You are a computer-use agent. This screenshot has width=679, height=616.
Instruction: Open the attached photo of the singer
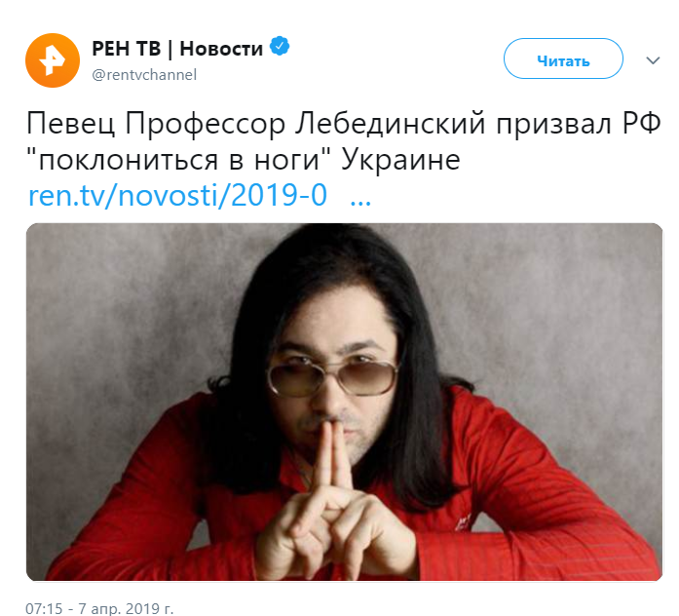344,402
